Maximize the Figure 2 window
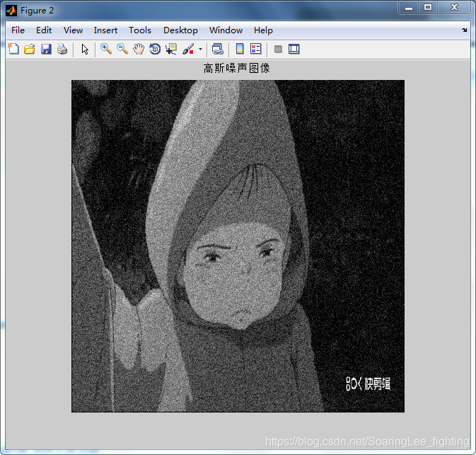 pyautogui.click(x=428, y=7)
